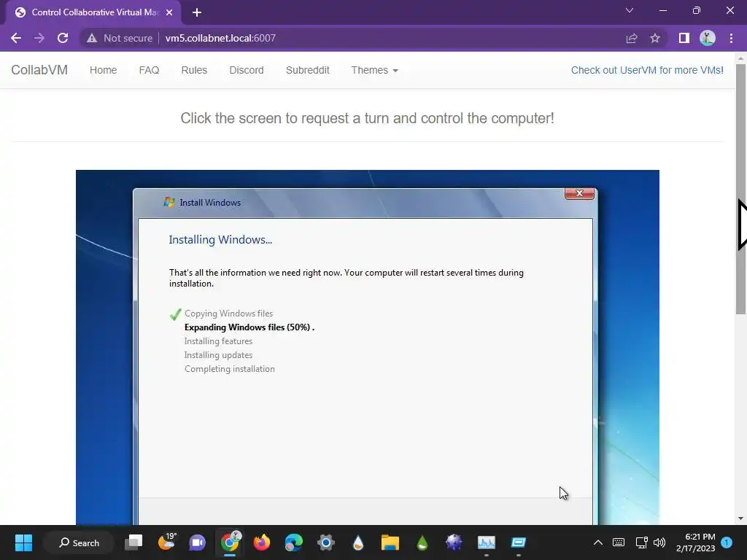Select the Control Collaborative Virtual Machine tab
Viewport: 747px width, 560px height.
click(93, 12)
